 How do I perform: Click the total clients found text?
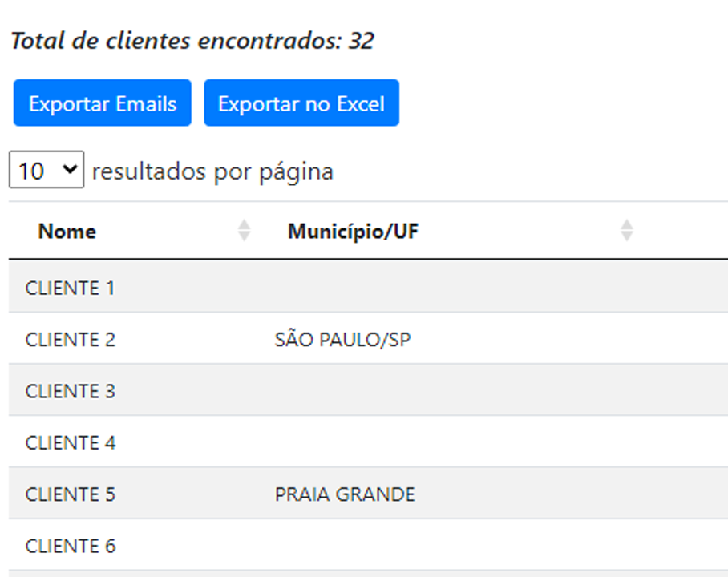click(192, 41)
